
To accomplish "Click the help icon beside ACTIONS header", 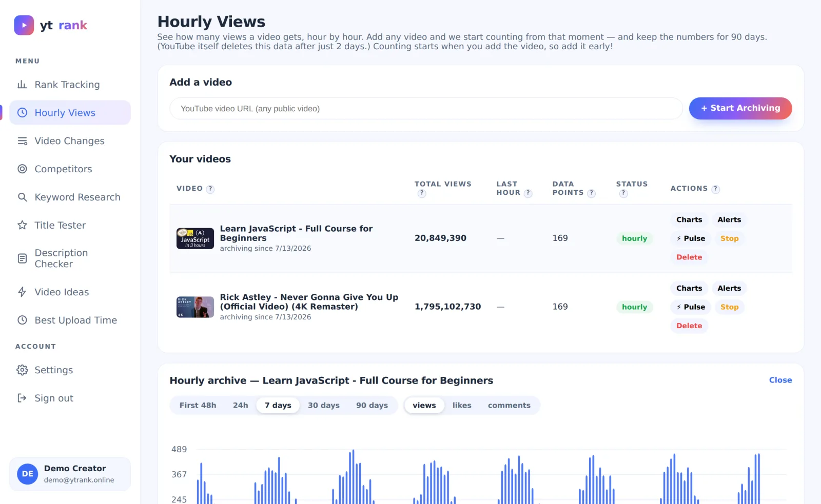I will pos(715,189).
